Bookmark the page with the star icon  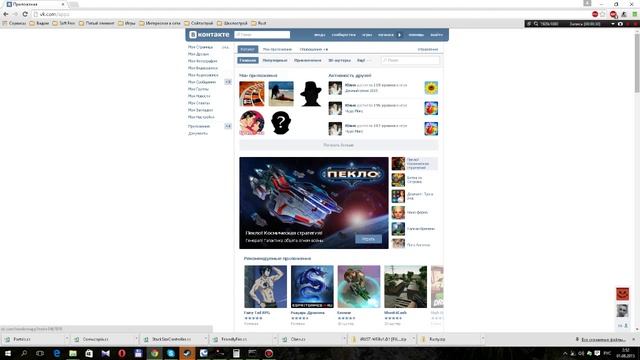tap(603, 14)
